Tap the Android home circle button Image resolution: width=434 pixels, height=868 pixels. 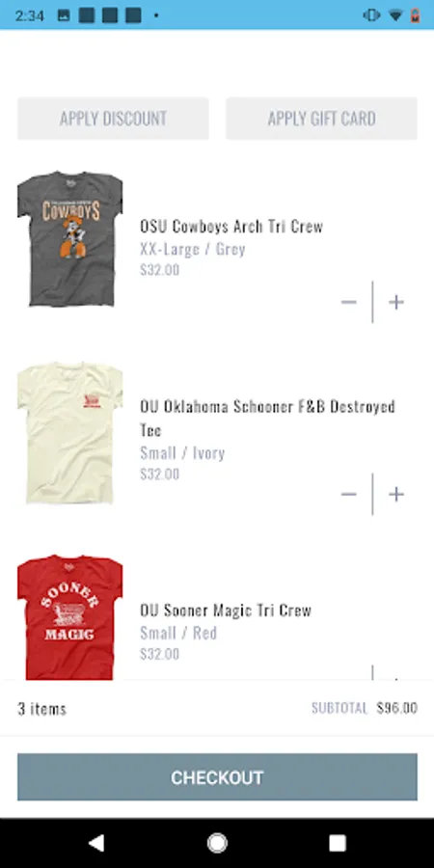point(217,843)
